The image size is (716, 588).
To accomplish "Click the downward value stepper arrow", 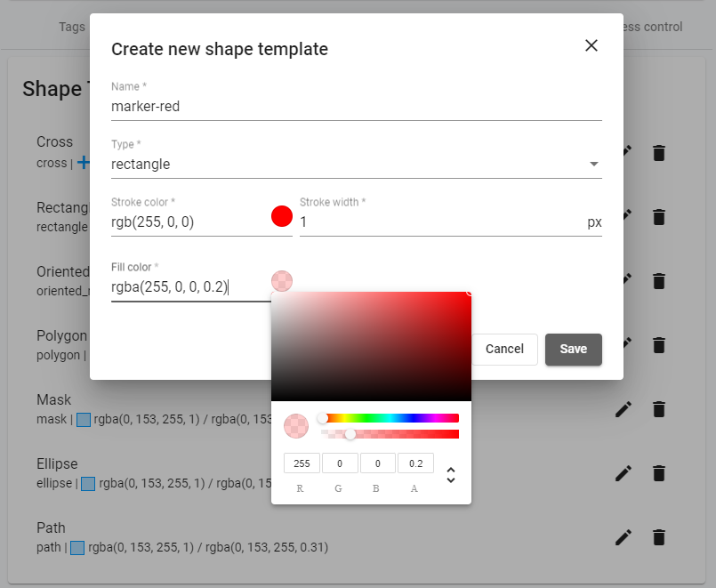I will 451,480.
